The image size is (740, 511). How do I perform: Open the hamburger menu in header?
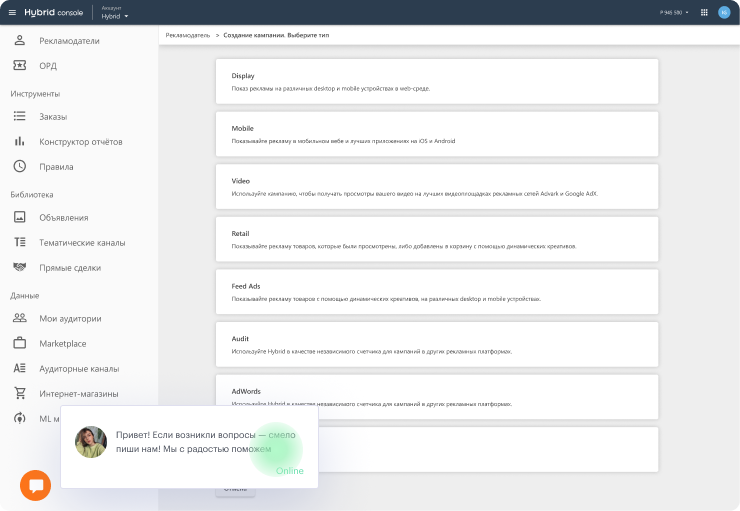pos(12,12)
